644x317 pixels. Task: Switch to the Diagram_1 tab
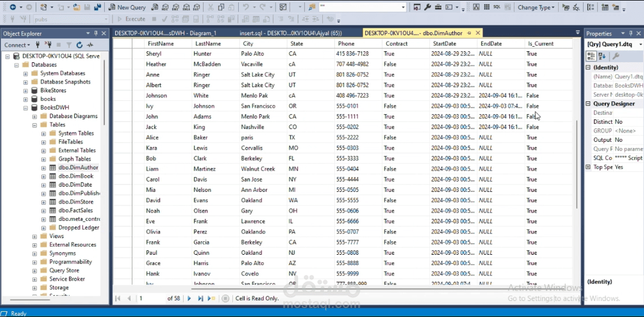[165, 33]
